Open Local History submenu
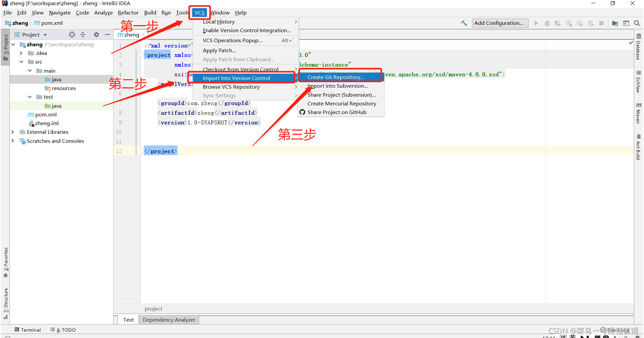This screenshot has height=338, width=644. tap(245, 22)
